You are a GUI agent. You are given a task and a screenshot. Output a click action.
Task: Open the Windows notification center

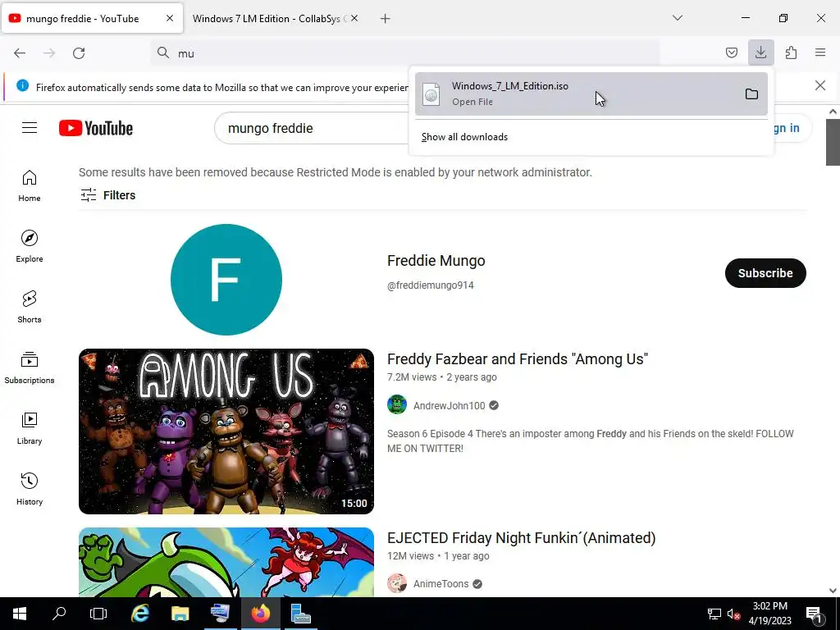pyautogui.click(x=814, y=614)
